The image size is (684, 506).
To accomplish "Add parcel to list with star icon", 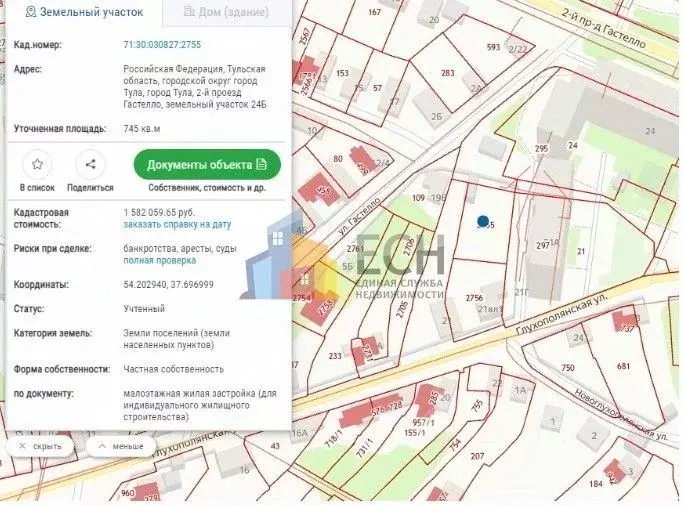I will point(37,164).
